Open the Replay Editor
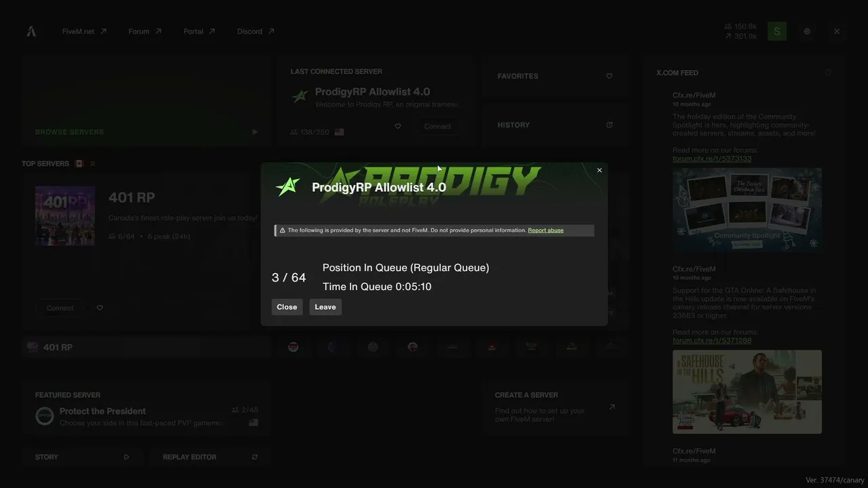Image resolution: width=868 pixels, height=488 pixels. tap(210, 457)
